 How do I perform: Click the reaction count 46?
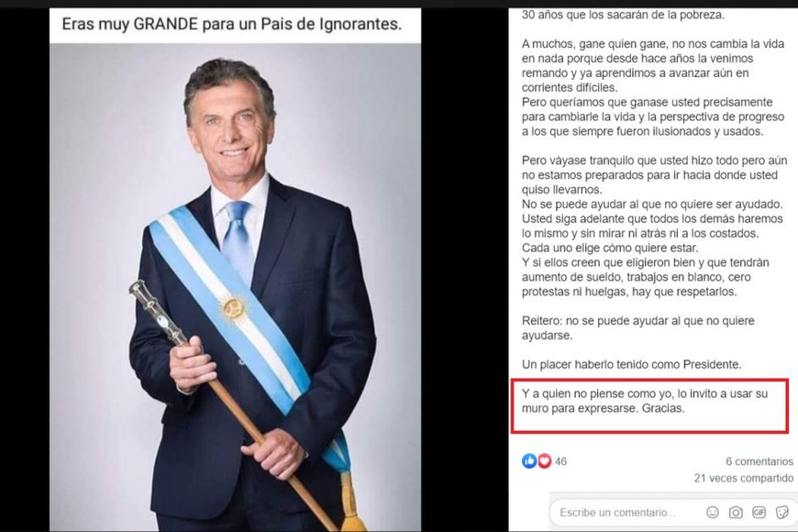560,461
